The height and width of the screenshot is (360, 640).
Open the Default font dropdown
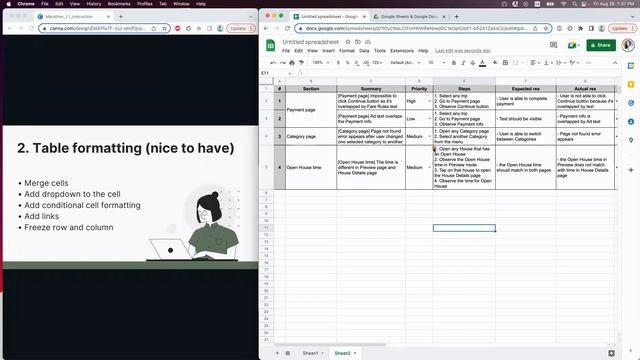(405, 63)
